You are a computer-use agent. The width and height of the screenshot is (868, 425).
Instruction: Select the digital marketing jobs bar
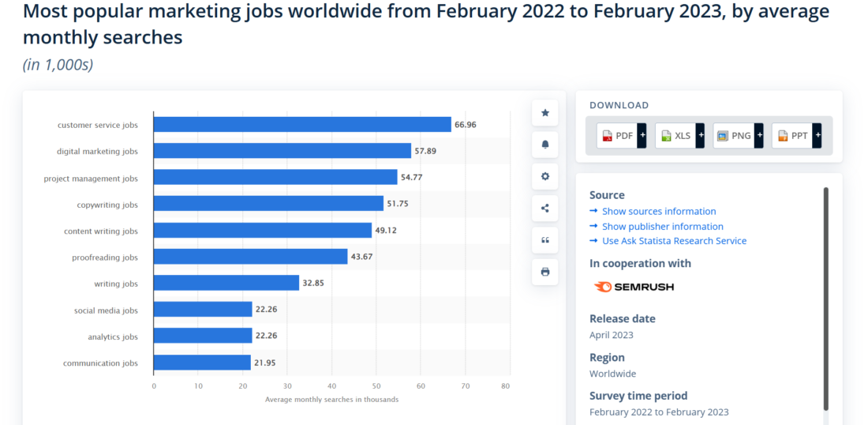coord(282,151)
